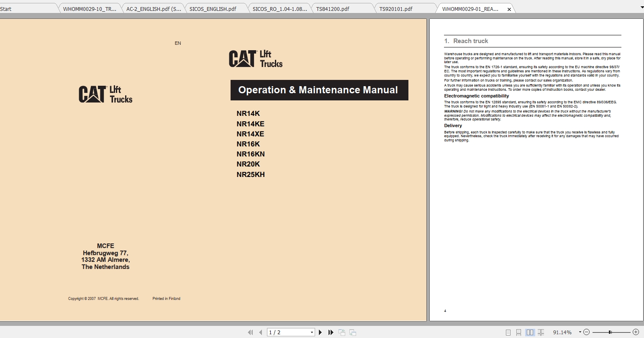Image resolution: width=644 pixels, height=338 pixels.
Task: Open the TS920101.pdf tab
Action: coord(406,9)
